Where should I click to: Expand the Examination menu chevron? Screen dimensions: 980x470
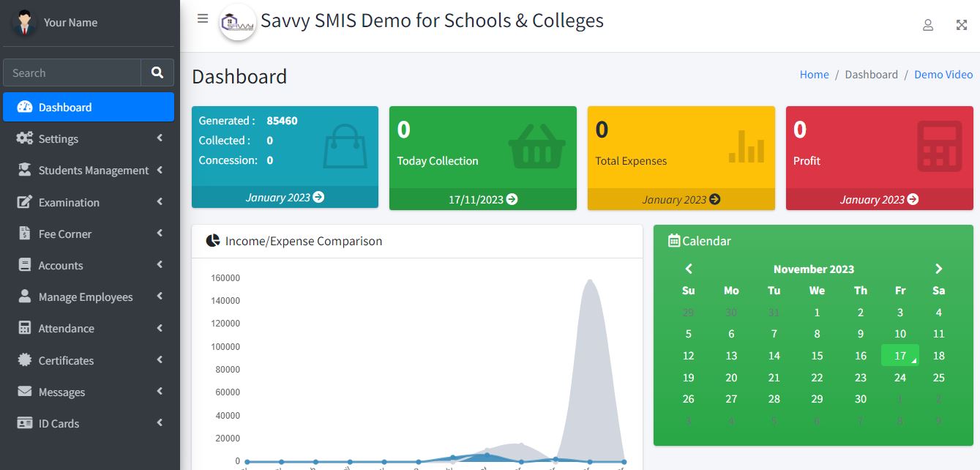160,201
